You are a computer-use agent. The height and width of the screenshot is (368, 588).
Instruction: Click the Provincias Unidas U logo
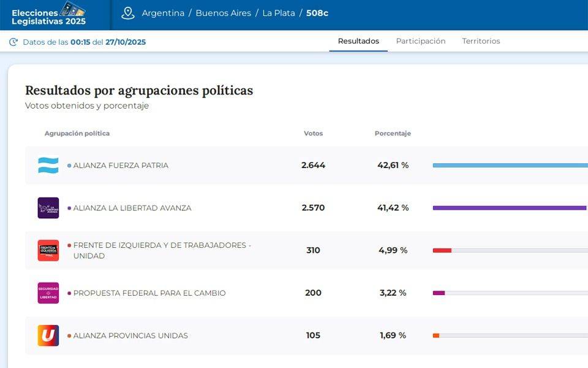click(x=48, y=335)
